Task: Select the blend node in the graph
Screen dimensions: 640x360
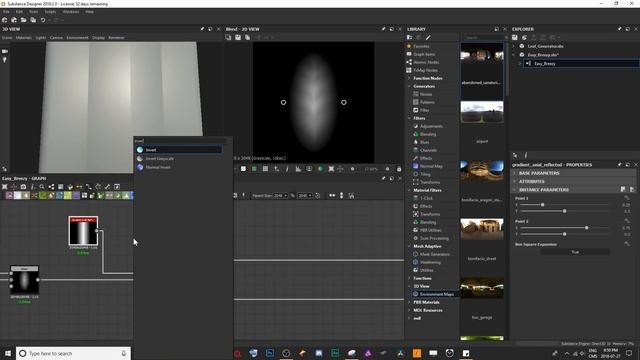Action: coord(24,280)
